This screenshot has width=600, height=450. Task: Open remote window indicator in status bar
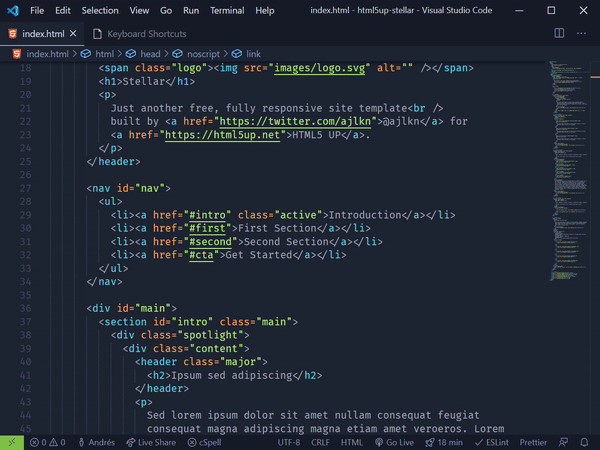(12, 442)
